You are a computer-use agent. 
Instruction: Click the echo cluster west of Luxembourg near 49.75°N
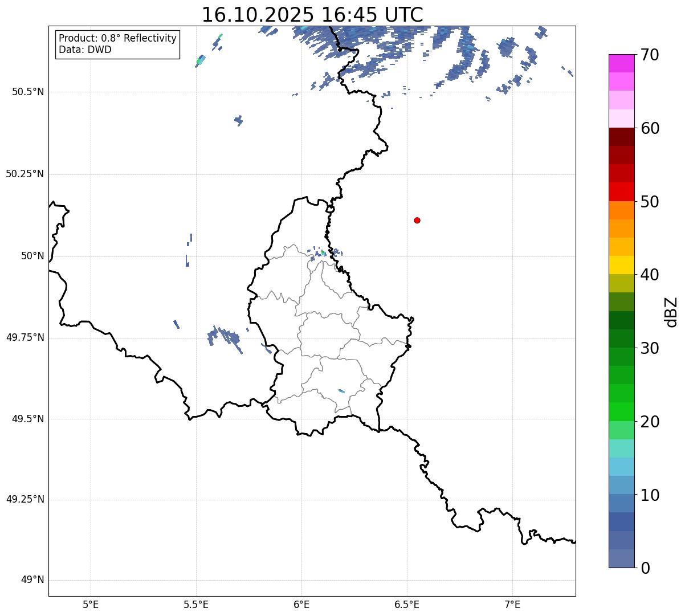click(x=224, y=337)
